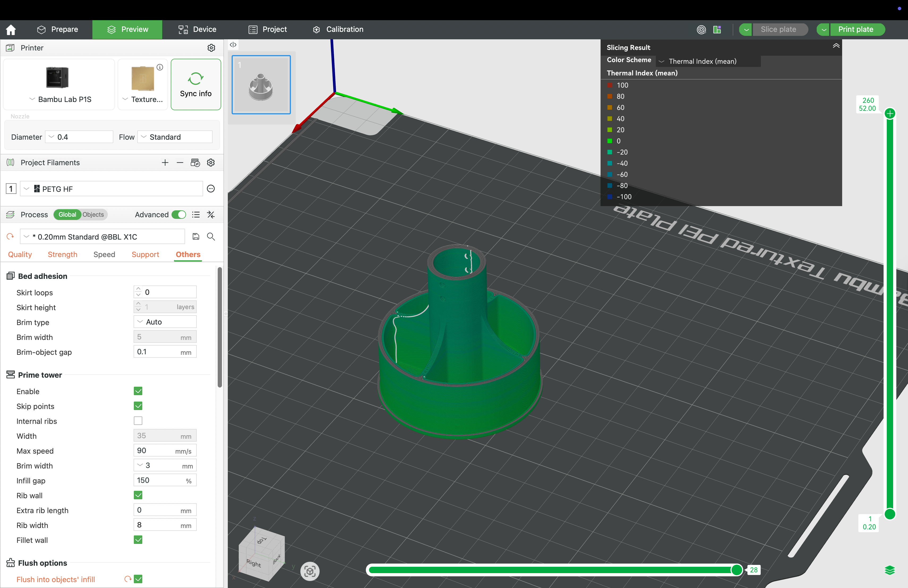Click the add filament plus icon
This screenshot has height=588, width=908.
[x=165, y=163]
